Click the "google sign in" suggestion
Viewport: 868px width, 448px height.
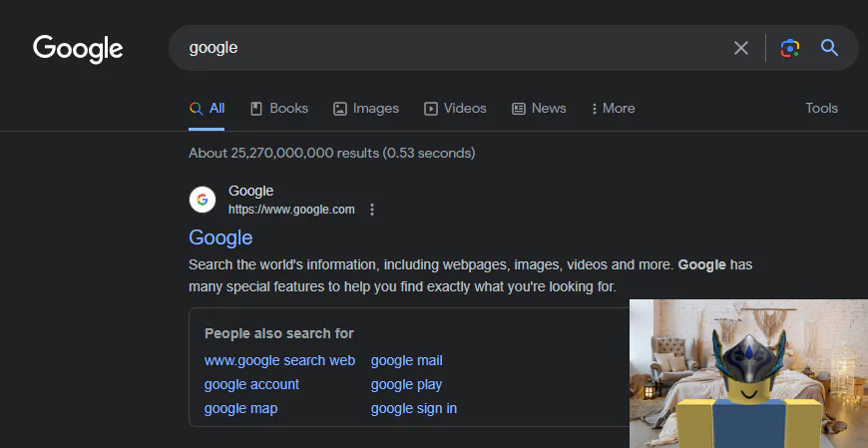tap(413, 408)
